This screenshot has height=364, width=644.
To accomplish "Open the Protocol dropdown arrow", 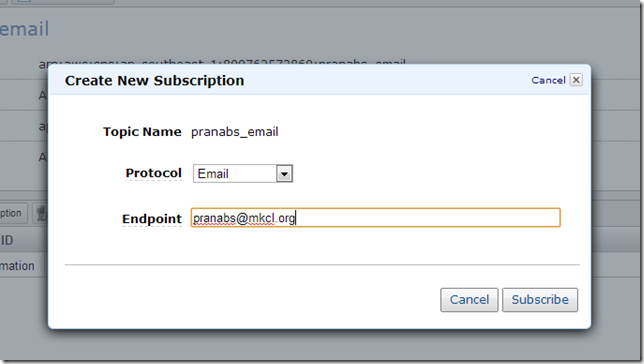I will point(284,174).
